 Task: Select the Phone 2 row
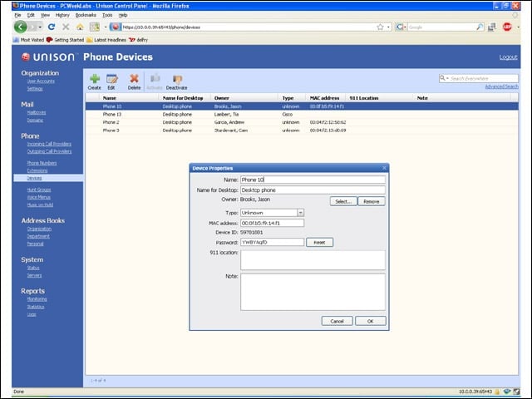coord(302,122)
